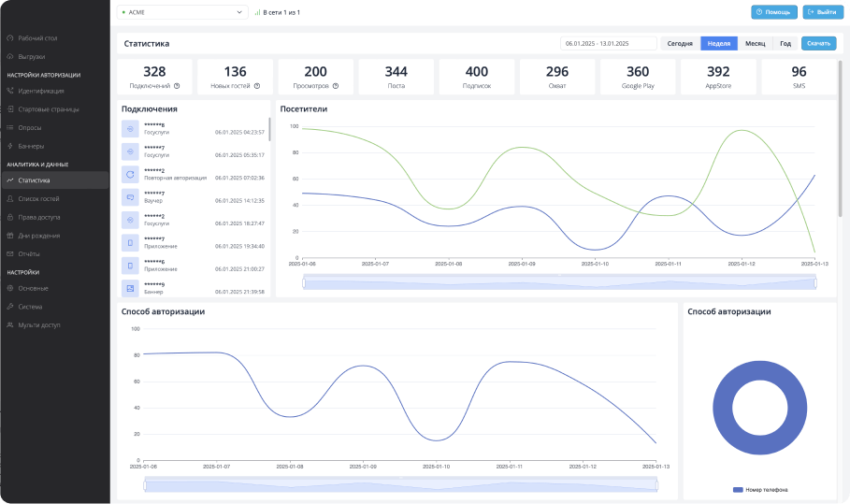Open Права доступа in the sidebar menu
The height and width of the screenshot is (504, 850).
tap(39, 217)
